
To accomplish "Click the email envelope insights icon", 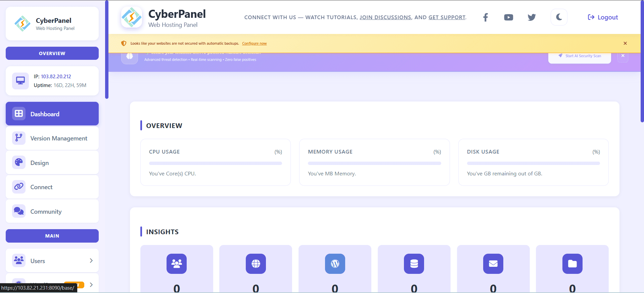I will (493, 264).
